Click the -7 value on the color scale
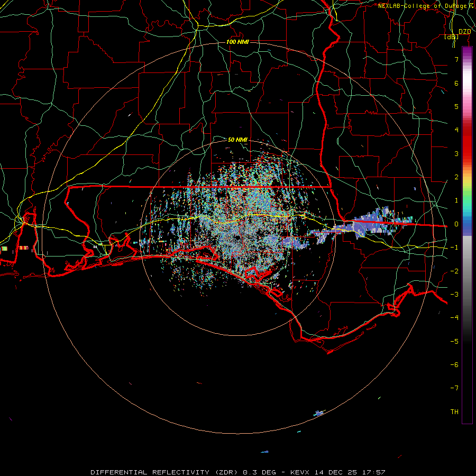This screenshot has height=476, width=476. [454, 388]
